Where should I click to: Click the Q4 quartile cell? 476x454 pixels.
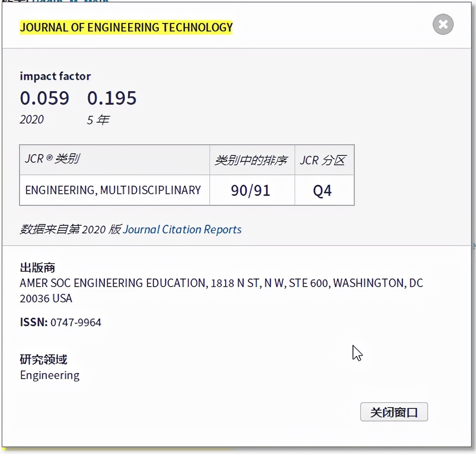click(322, 190)
